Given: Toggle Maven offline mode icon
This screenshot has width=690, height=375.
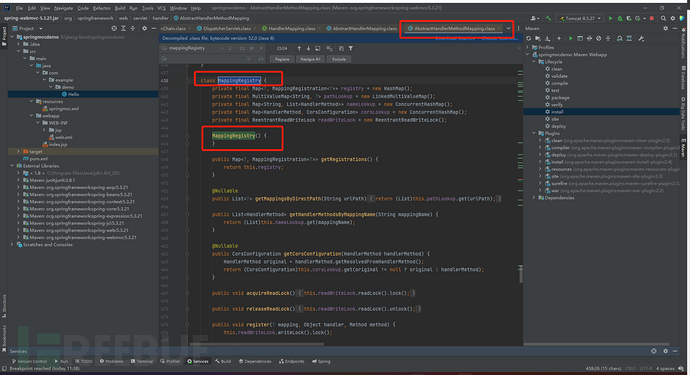Looking at the screenshot, I should tap(589, 39).
